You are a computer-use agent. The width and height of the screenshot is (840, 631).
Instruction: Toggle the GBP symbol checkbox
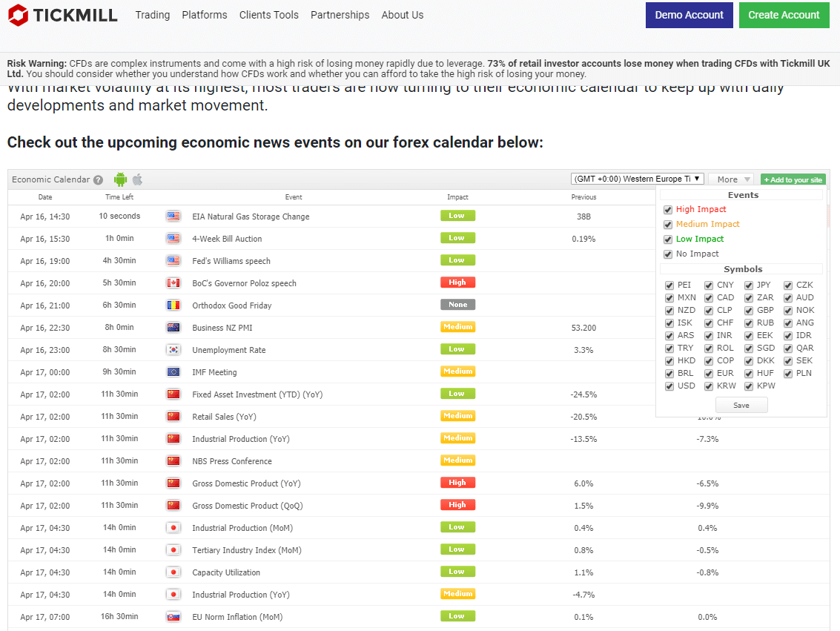coord(749,310)
